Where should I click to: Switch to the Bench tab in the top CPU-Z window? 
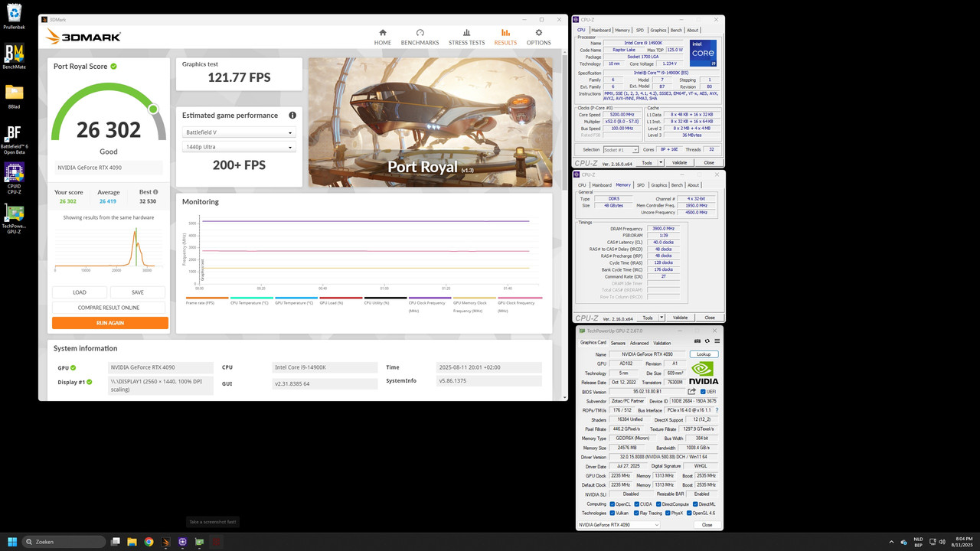[x=677, y=30]
